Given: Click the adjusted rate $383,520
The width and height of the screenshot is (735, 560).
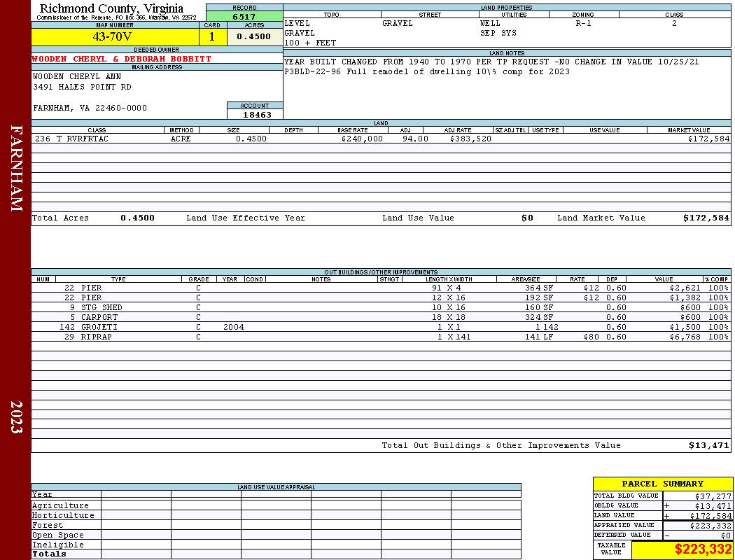Looking at the screenshot, I should 470,139.
